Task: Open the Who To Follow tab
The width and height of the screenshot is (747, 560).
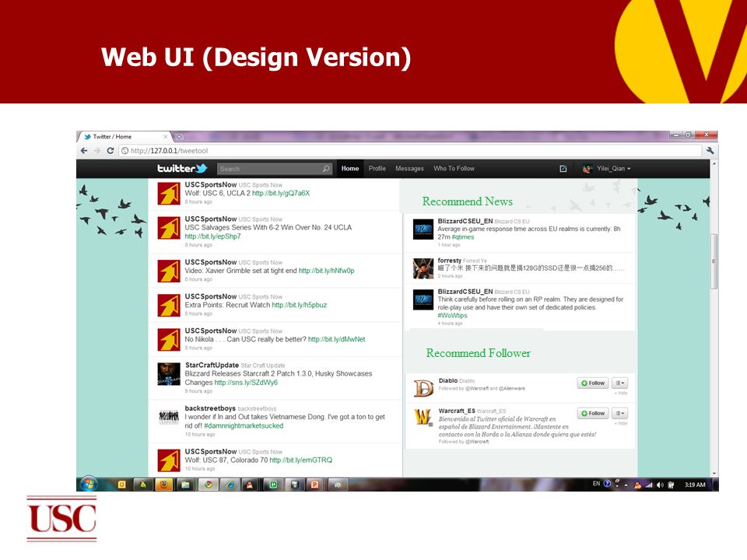Action: tap(454, 169)
